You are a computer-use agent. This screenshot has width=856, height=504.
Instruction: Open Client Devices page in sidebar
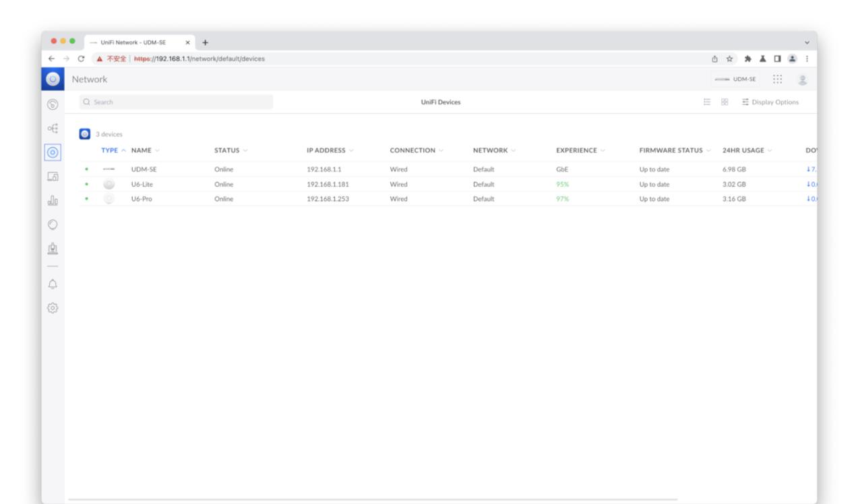point(53,177)
